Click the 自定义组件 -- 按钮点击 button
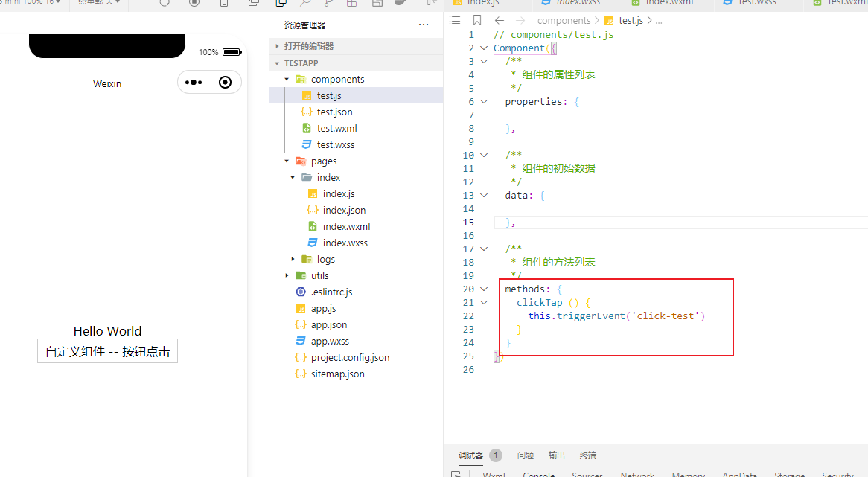868x477 pixels. 108,351
